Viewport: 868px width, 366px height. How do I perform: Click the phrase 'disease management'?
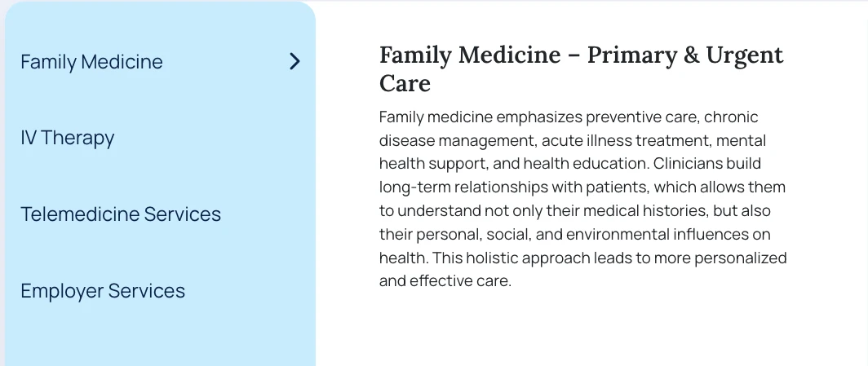457,141
